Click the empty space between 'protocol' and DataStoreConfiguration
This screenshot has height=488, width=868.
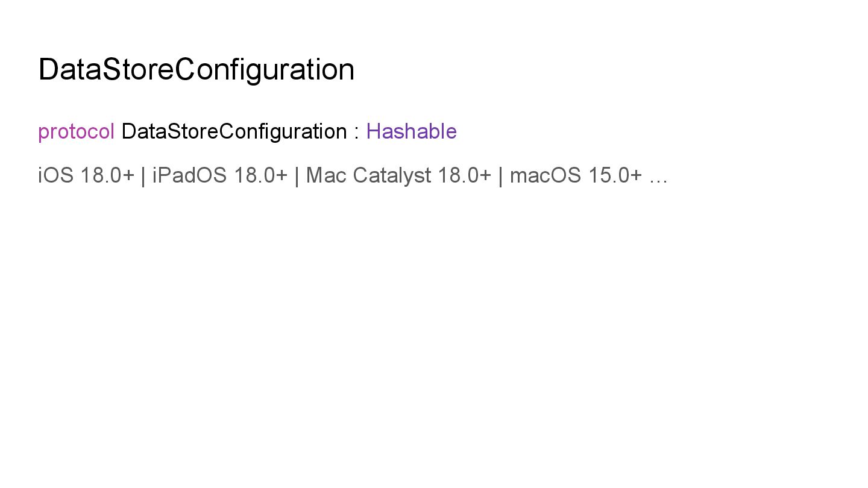[x=118, y=131]
